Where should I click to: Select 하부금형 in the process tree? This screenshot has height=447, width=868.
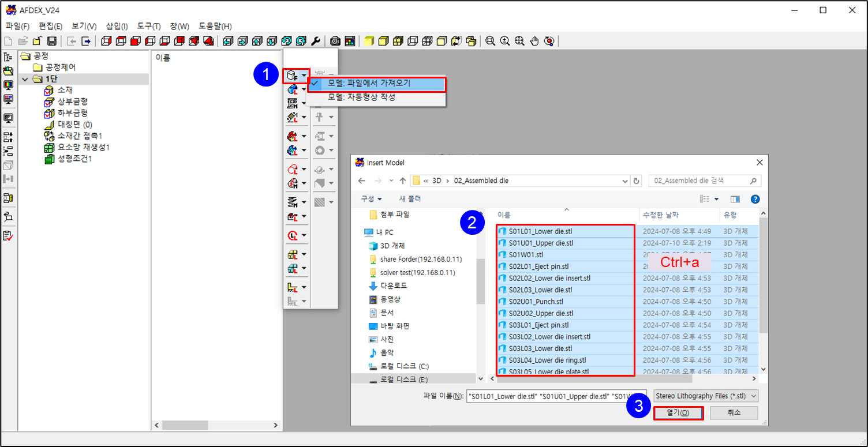point(73,113)
